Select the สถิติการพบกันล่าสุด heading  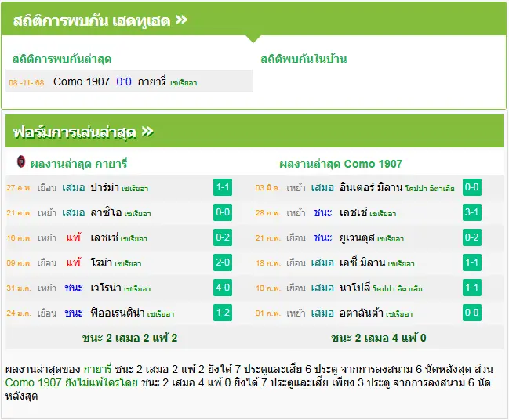pyautogui.click(x=62, y=59)
